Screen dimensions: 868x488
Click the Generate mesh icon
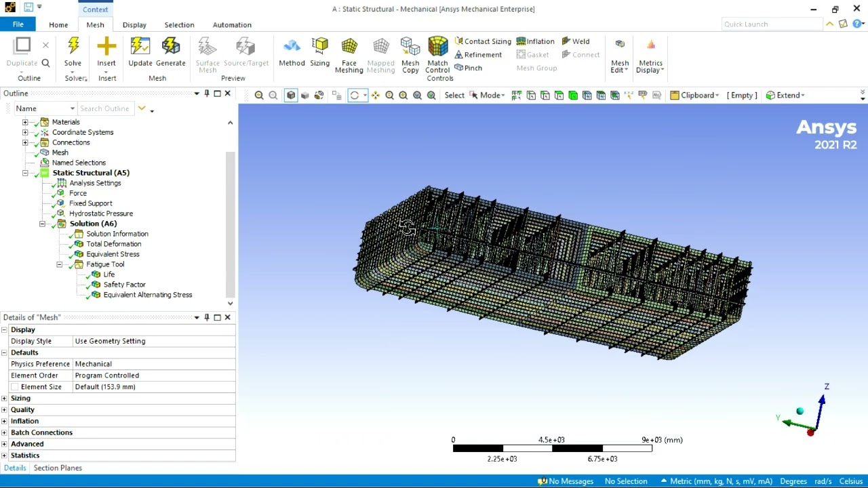coord(171,46)
